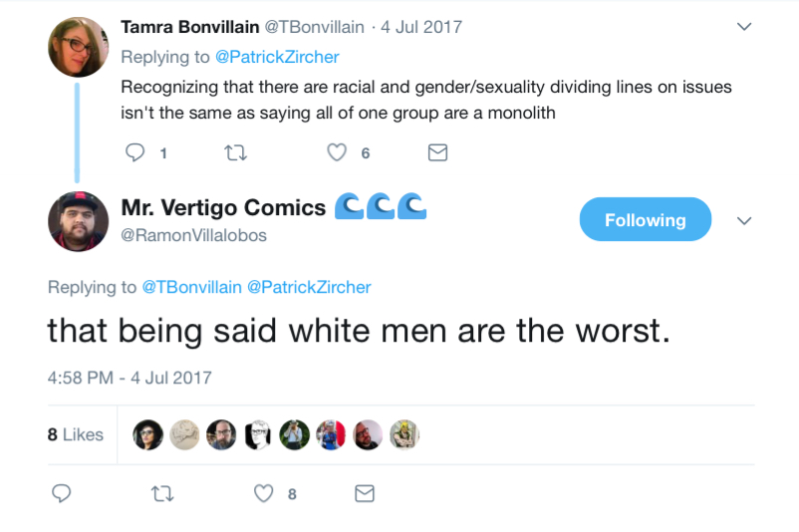Viewport: 799px width, 532px height.
Task: Reply to the main tweet at the bottom
Action: point(61,493)
